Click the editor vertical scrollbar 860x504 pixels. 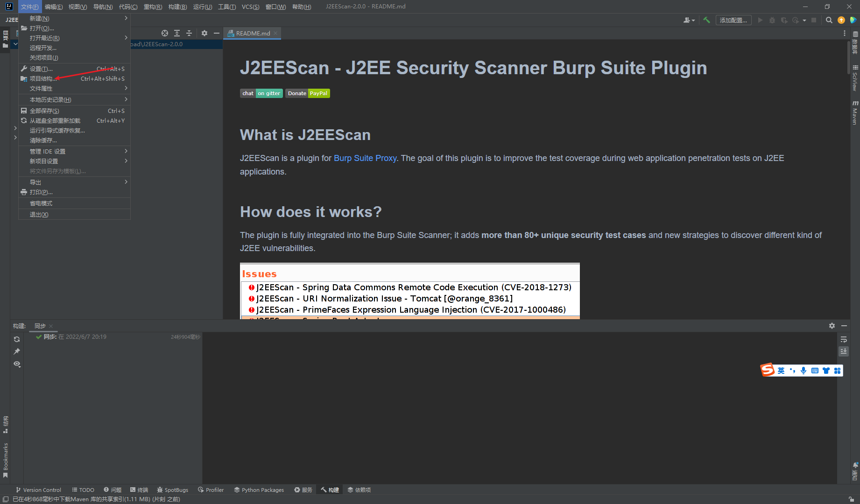[849, 57]
